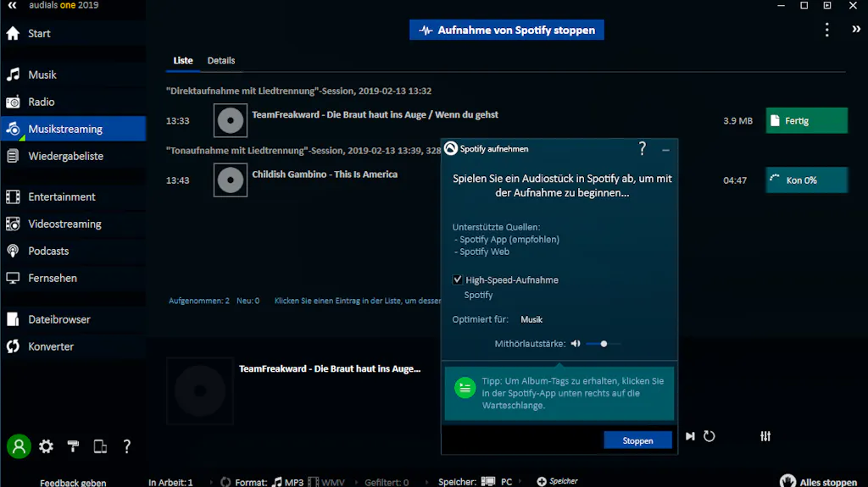
Task: Expand right panel with double chevron
Action: click(856, 30)
